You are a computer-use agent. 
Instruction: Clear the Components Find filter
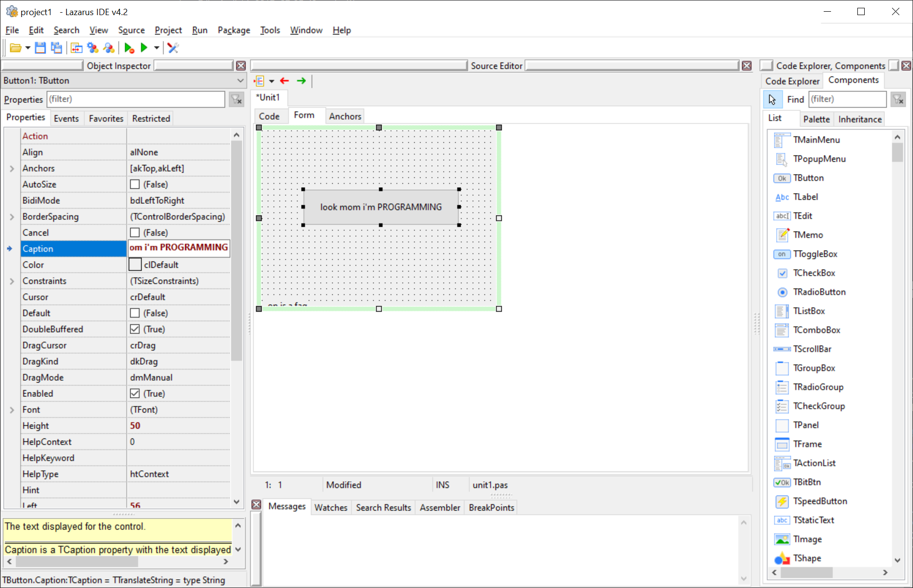(898, 99)
